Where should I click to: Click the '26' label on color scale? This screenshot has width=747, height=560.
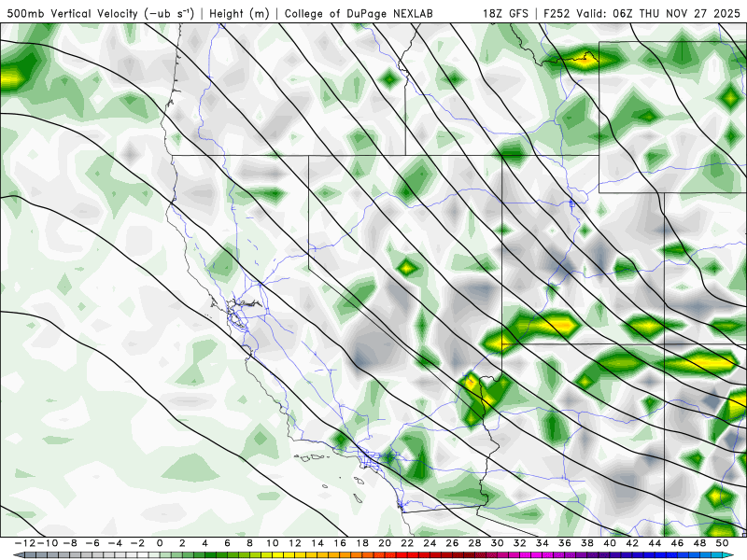pos(452,543)
